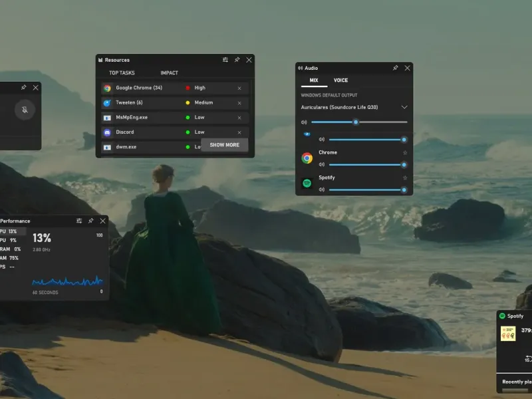Screen dimensions: 532x399
Task: Mute the default output speaker icon
Action: [x=304, y=122]
